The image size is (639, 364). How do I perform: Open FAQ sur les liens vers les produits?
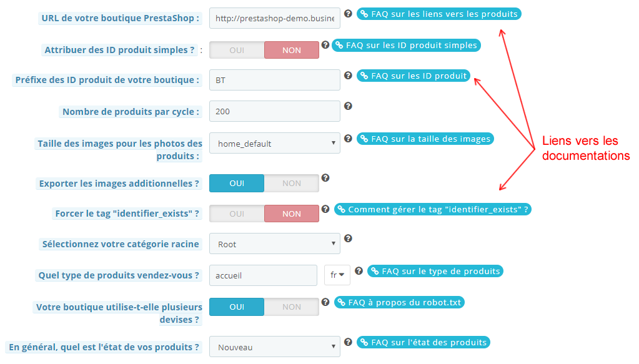(x=438, y=13)
